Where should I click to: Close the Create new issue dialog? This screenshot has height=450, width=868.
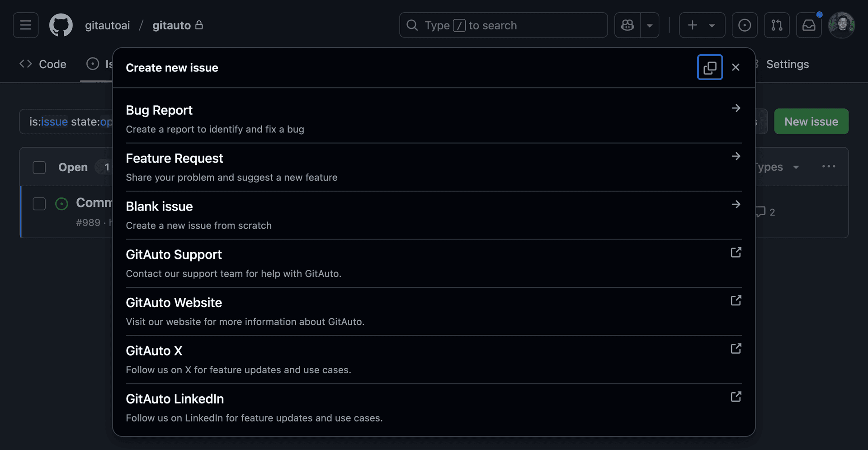point(736,67)
